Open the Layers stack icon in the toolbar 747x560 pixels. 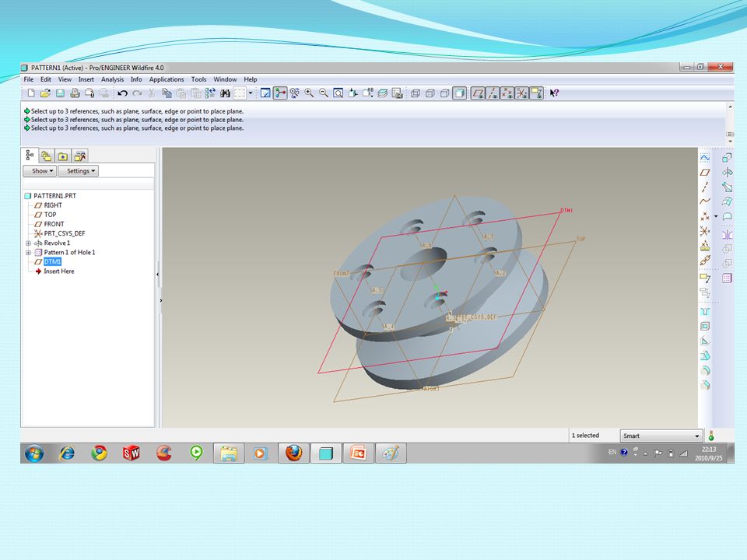point(383,93)
